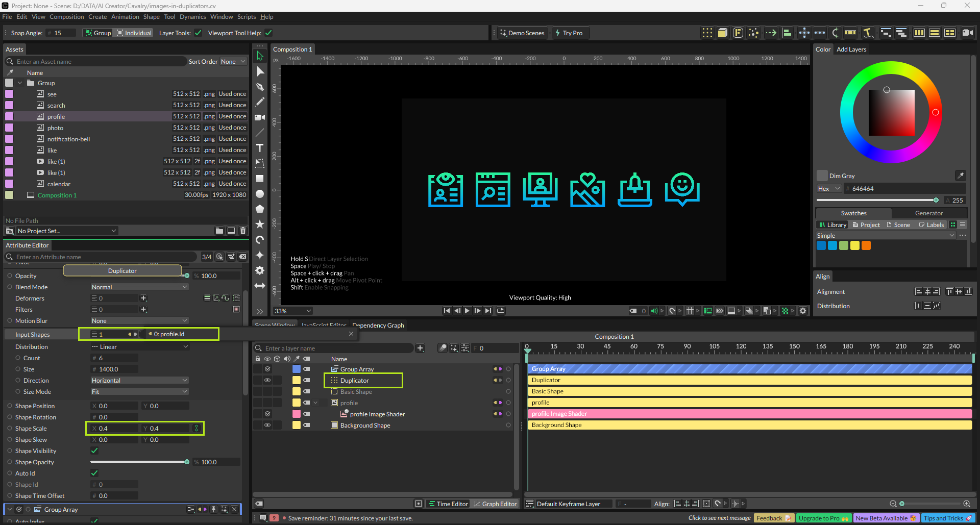
Task: Click the Demo Scenes button
Action: click(522, 33)
